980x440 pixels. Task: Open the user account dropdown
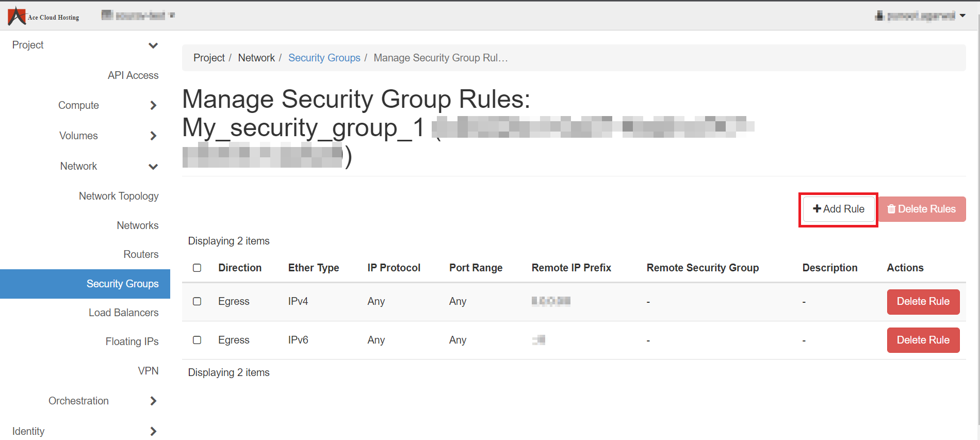962,16
